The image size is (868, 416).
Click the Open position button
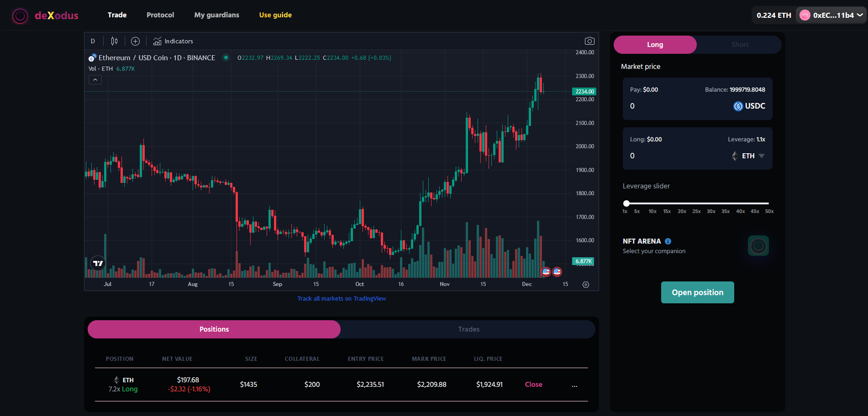pyautogui.click(x=697, y=292)
